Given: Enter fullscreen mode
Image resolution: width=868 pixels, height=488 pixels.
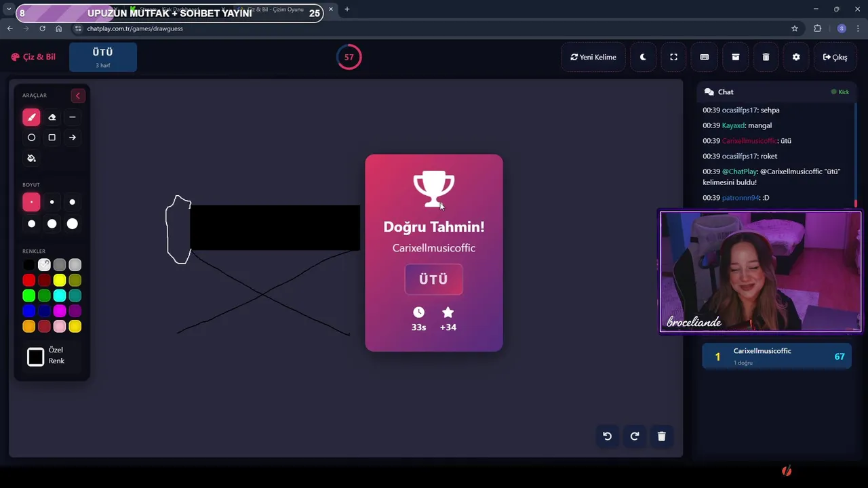Looking at the screenshot, I should pyautogui.click(x=673, y=57).
